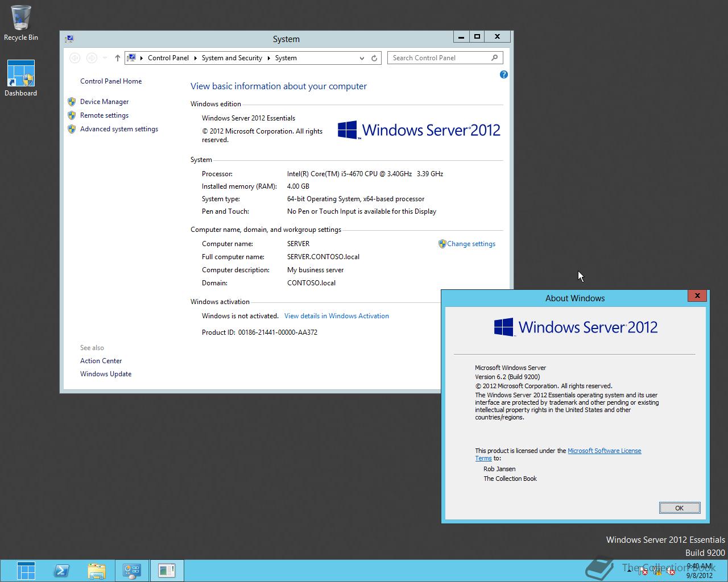Open the blue Help question mark
Screen dimensions: 728x582
(503, 74)
